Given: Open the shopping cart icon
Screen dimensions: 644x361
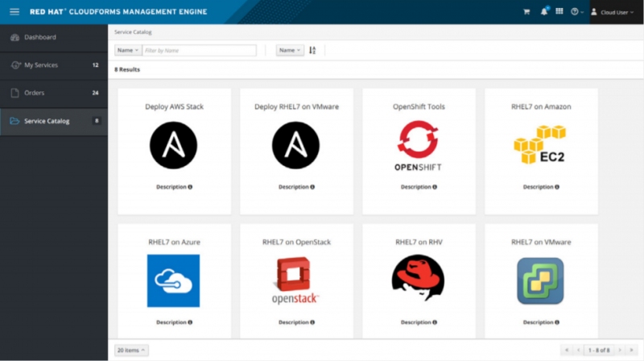Looking at the screenshot, I should coord(526,12).
